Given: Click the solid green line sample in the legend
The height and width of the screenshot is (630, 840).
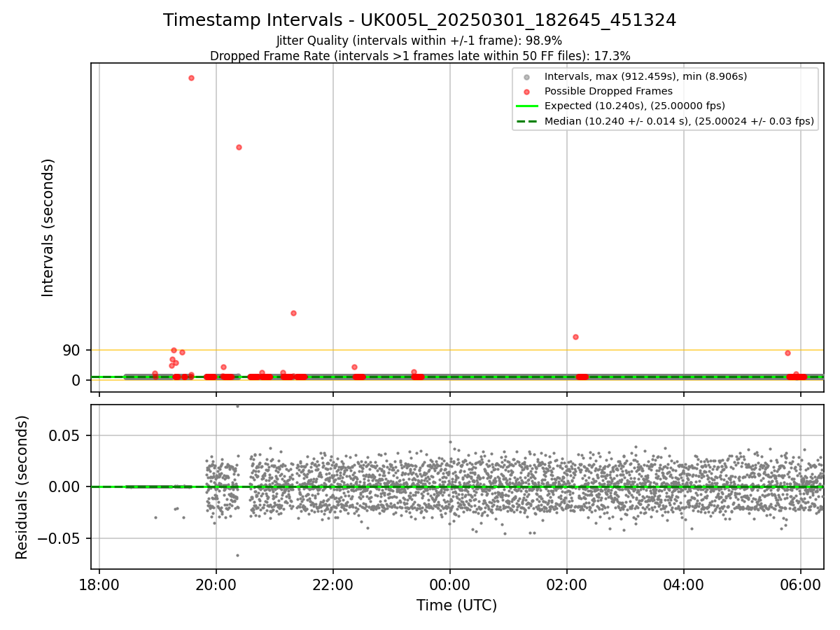Looking at the screenshot, I should coord(527,106).
